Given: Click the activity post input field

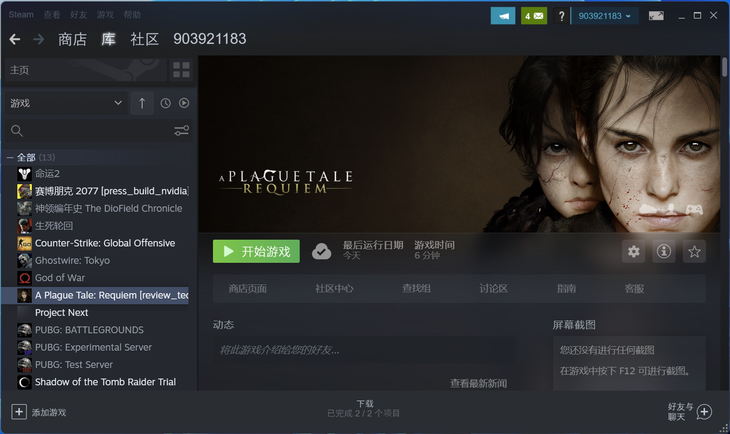Looking at the screenshot, I should tap(364, 350).
